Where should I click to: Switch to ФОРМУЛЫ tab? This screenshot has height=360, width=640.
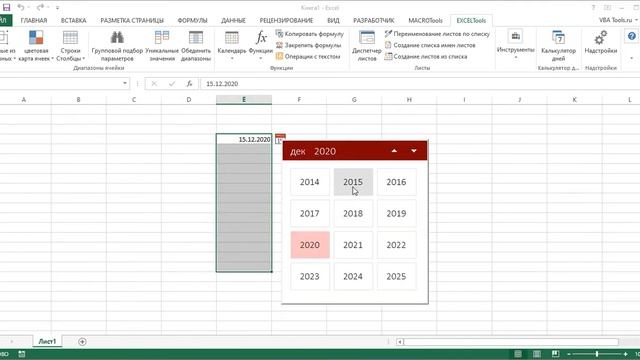click(x=192, y=20)
